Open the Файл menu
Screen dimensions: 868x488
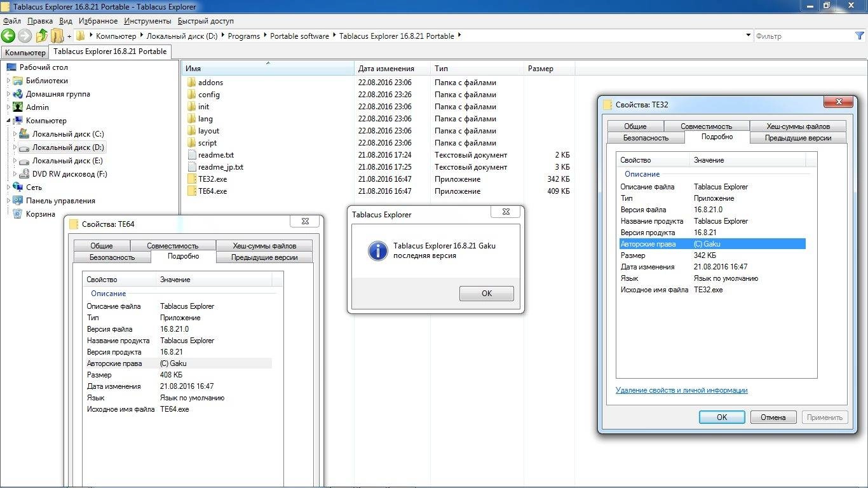pyautogui.click(x=12, y=21)
